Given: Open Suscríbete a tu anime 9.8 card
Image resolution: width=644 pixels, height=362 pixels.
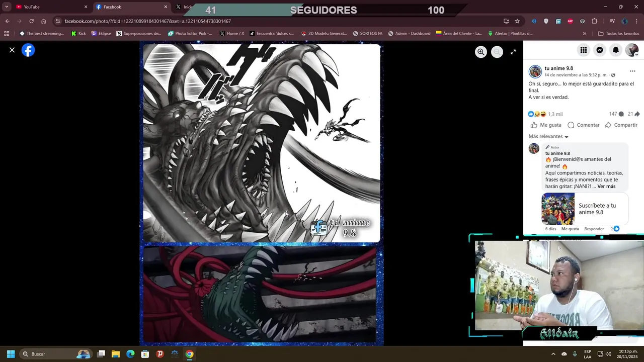Looking at the screenshot, I should pyautogui.click(x=585, y=209).
